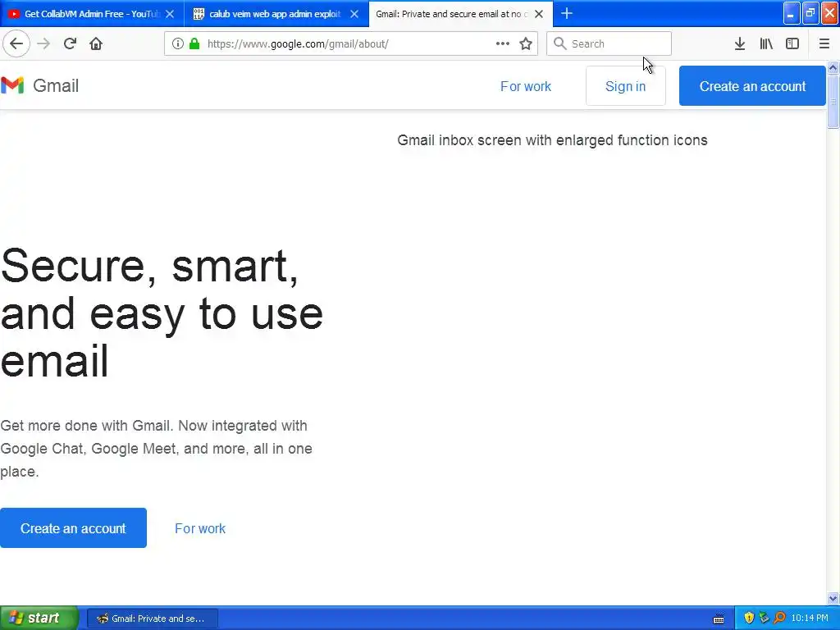Click the Gmail envelope logo
Image resolution: width=840 pixels, height=630 pixels.
(12, 85)
